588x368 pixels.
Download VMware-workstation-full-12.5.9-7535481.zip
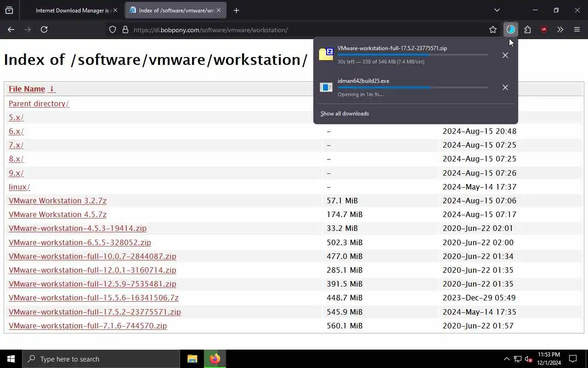point(92,284)
